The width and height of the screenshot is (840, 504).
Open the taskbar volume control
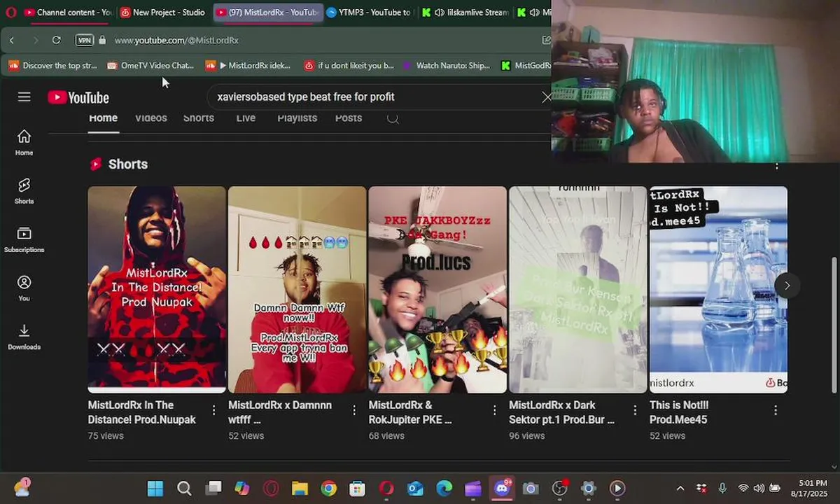(759, 488)
